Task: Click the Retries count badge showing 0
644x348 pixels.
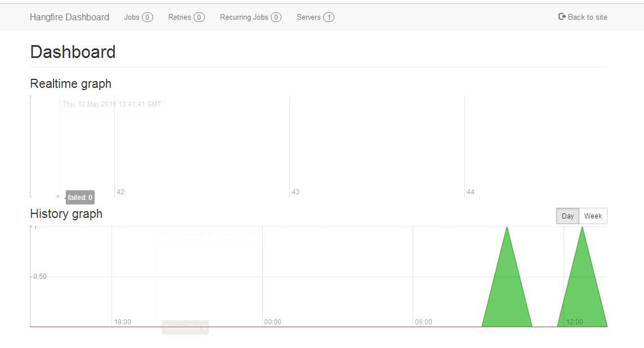Action: 199,17
